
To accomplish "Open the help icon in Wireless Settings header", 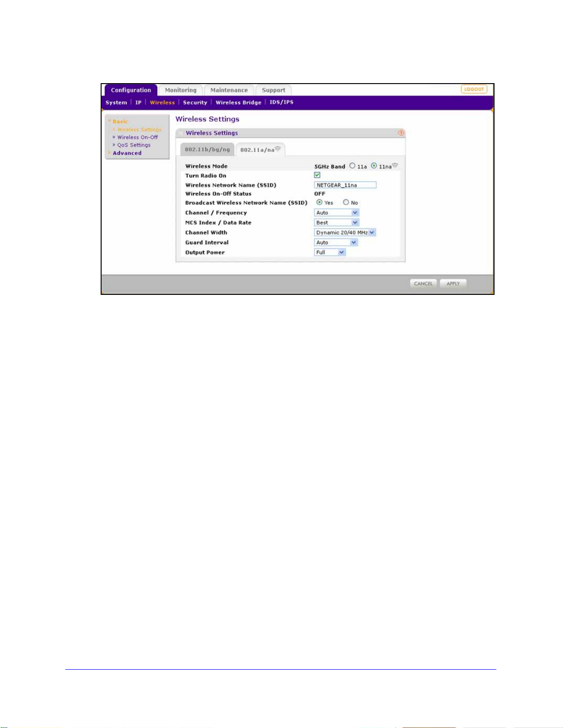I will 401,133.
